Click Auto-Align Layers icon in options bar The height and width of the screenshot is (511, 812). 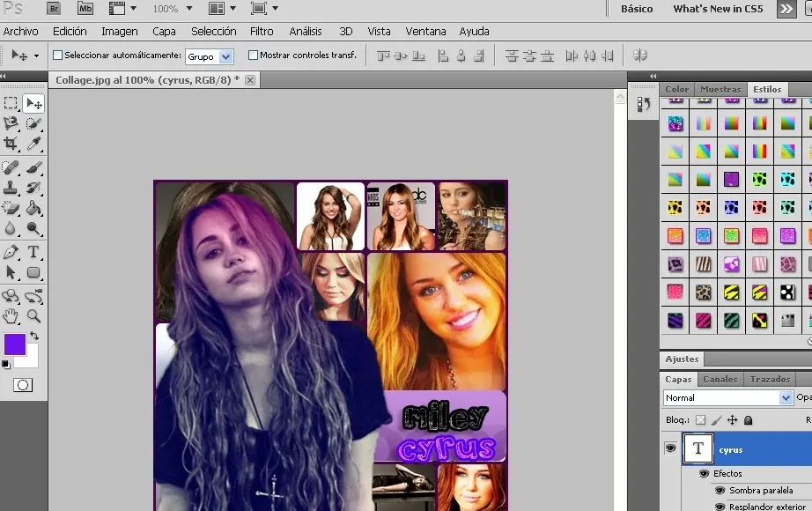pos(640,56)
